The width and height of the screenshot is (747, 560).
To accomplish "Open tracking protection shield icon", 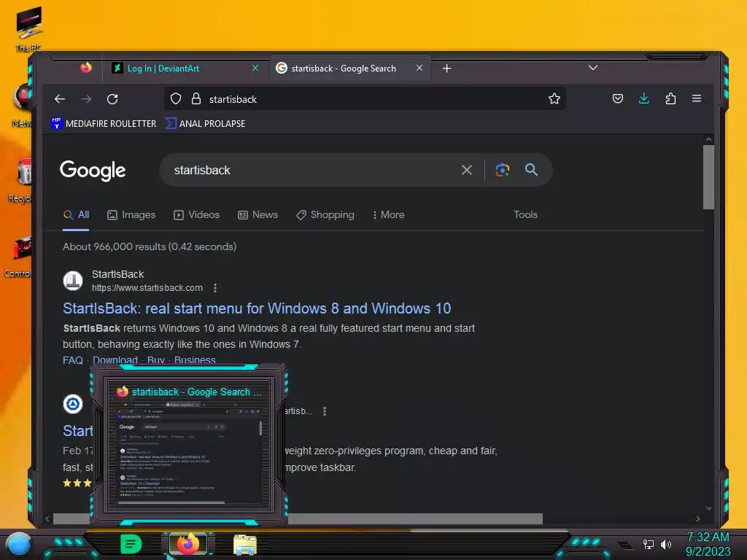I will (176, 99).
